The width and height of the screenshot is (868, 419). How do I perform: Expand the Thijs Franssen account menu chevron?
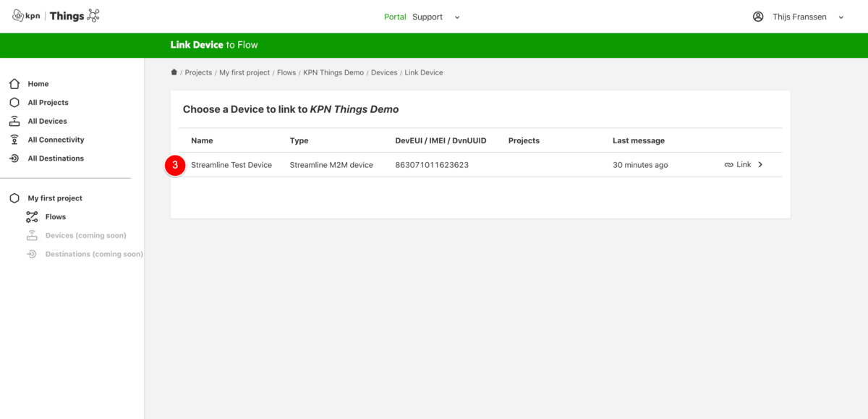coord(841,17)
